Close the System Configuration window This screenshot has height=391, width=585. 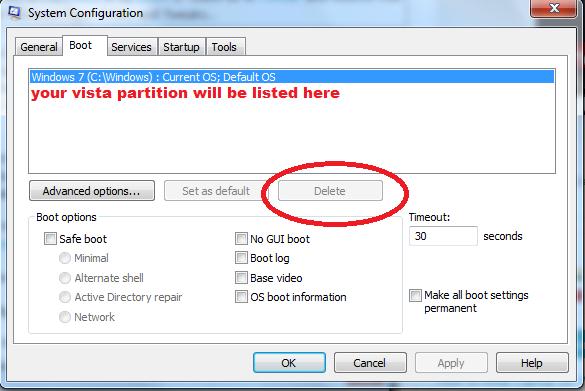pos(554,8)
